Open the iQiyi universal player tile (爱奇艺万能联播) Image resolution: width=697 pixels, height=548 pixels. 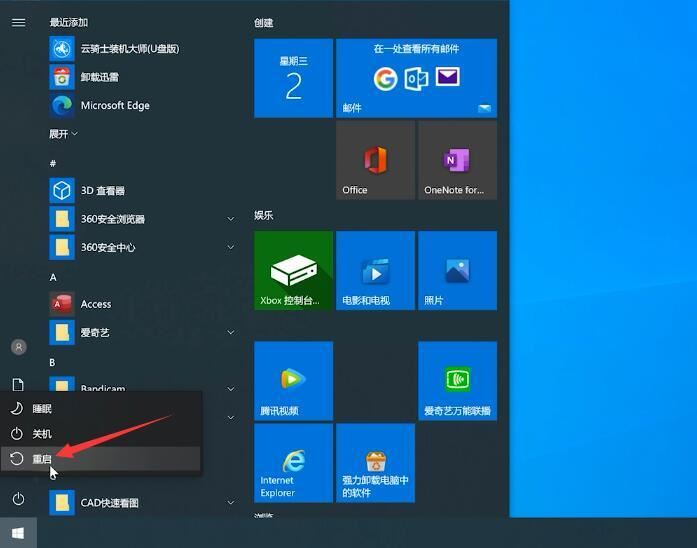tap(457, 380)
